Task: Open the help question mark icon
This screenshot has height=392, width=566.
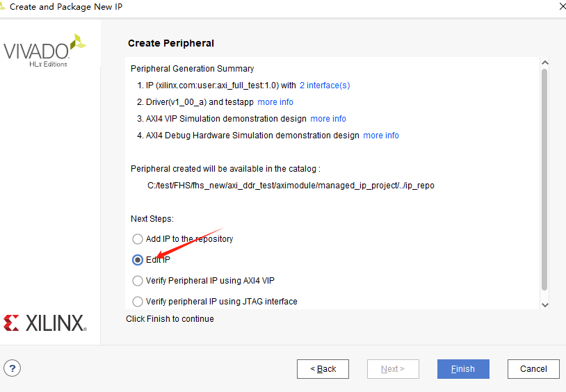Action: 13,368
